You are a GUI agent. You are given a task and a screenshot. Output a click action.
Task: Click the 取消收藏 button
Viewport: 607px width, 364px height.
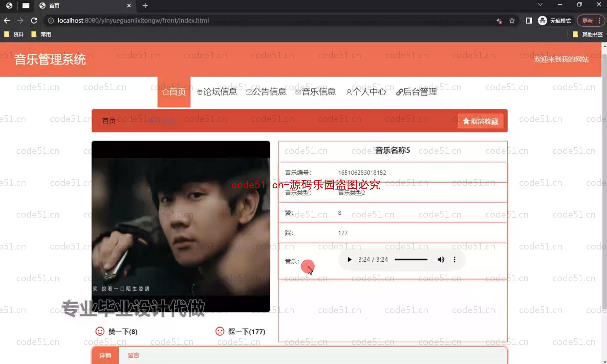click(x=480, y=121)
